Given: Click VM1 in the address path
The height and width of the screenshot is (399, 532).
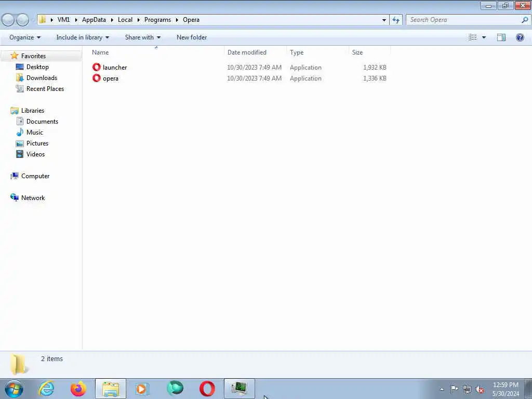Looking at the screenshot, I should pos(63,20).
